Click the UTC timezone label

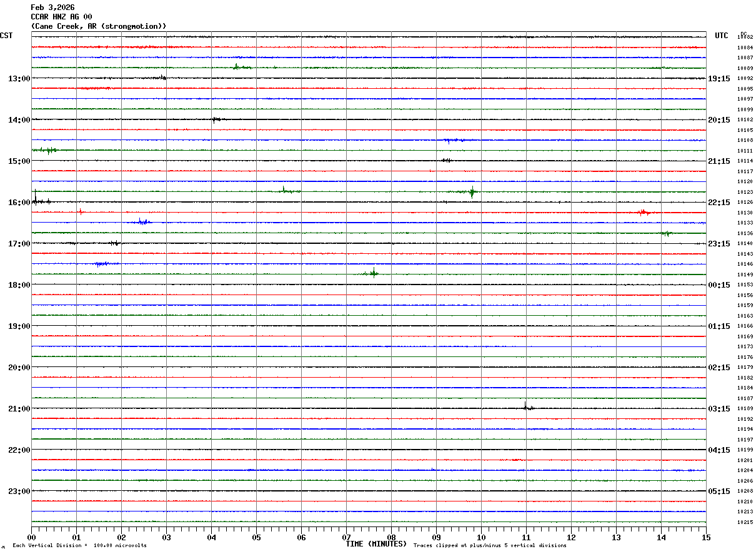point(722,36)
